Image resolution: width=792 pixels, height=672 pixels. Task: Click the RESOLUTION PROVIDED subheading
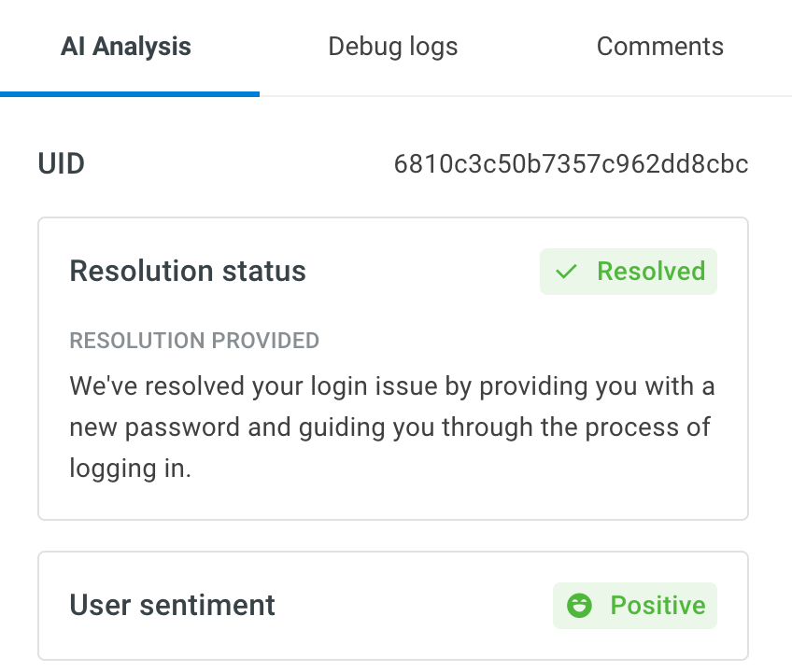tap(194, 341)
